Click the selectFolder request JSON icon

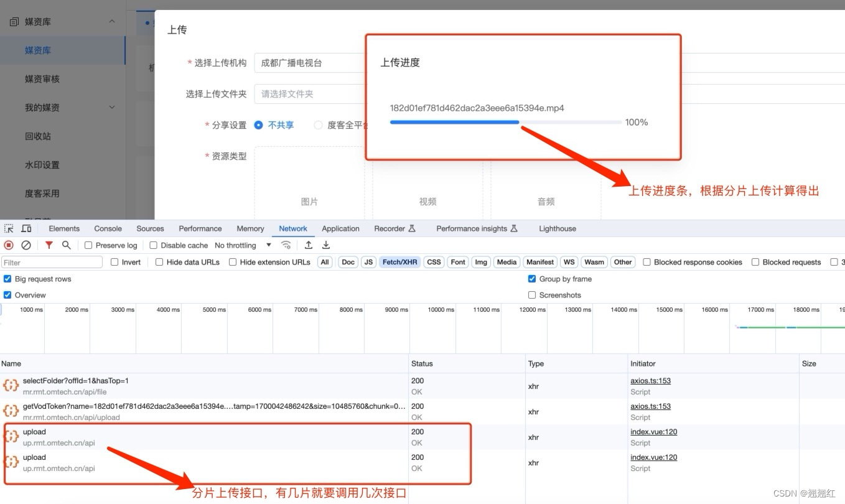(x=11, y=386)
